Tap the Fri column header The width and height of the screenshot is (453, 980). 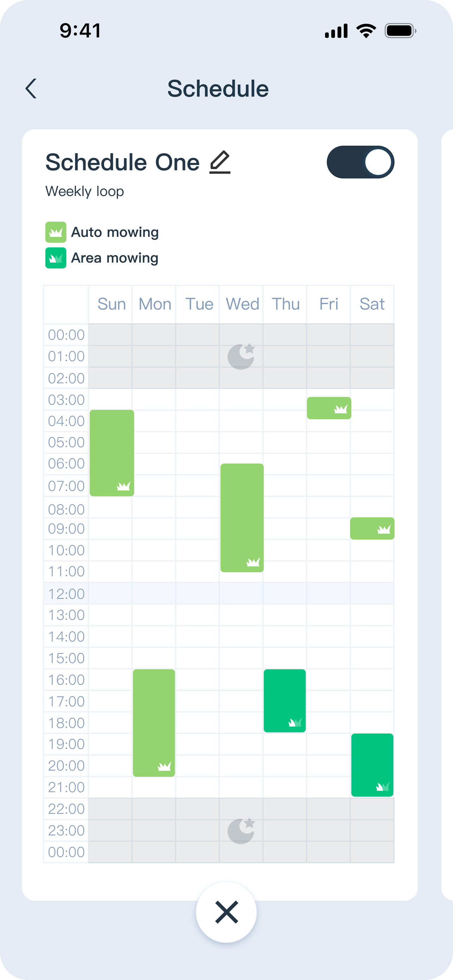tap(329, 304)
